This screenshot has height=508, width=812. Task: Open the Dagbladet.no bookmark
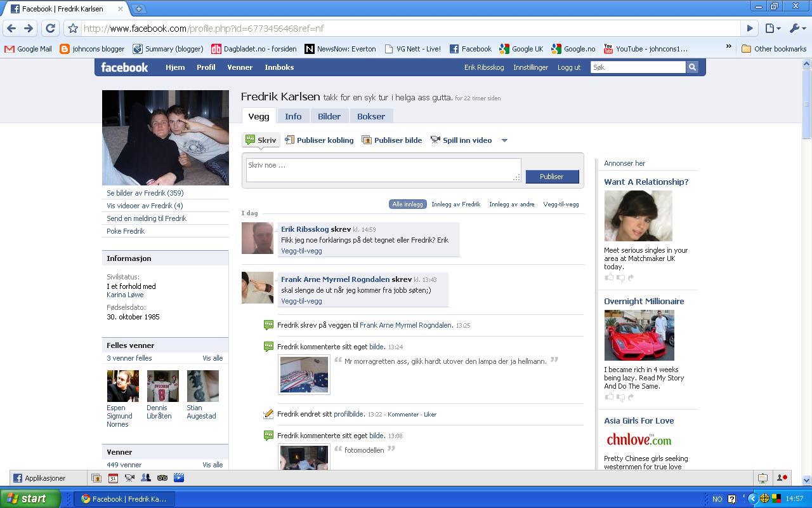(x=254, y=49)
